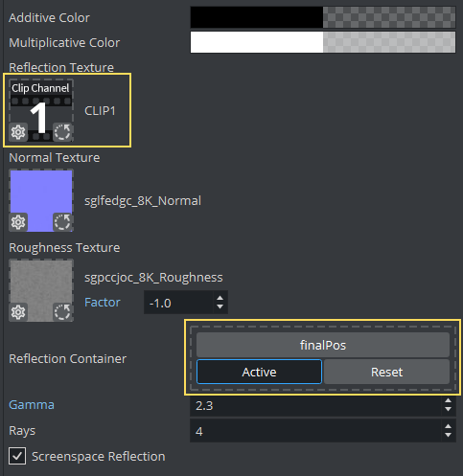463x476 pixels.
Task: Decrease Rays value with down arrow
Action: pos(448,435)
